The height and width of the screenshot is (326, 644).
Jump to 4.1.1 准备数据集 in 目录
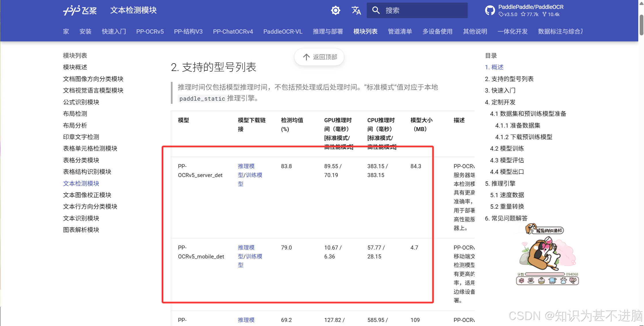[518, 125]
